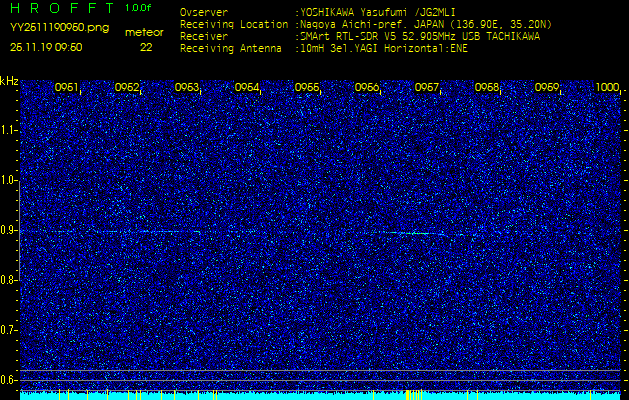Click the 0952 time tick label
This screenshot has height=400, width=629.
[126, 87]
